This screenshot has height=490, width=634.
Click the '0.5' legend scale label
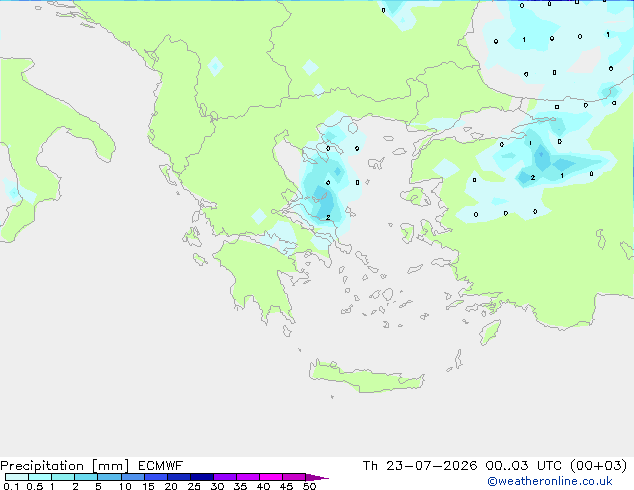coord(35,486)
